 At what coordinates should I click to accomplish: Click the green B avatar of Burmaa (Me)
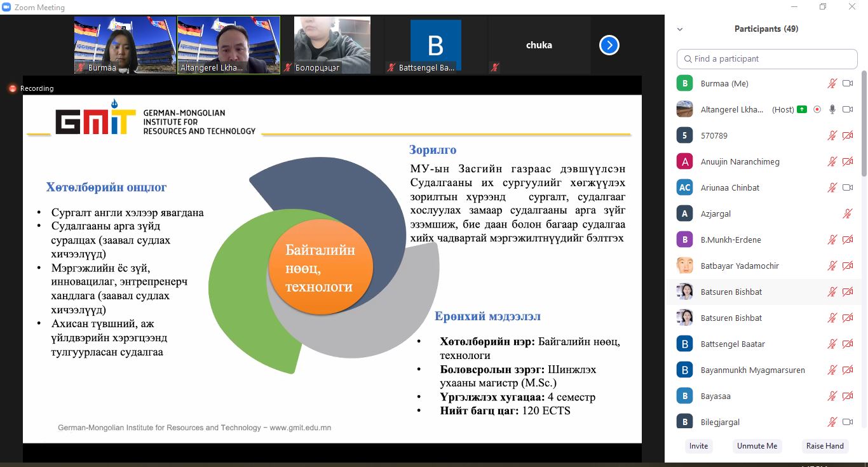click(x=684, y=83)
